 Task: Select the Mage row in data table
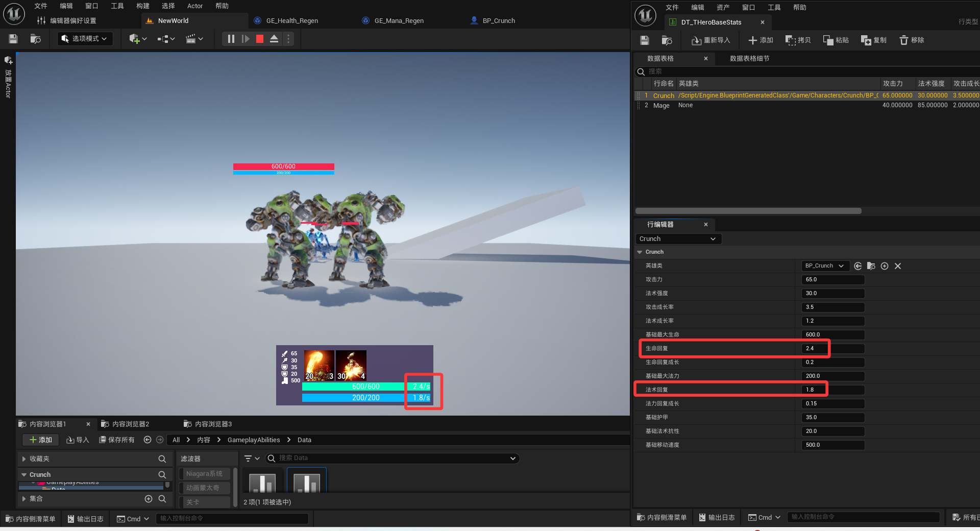coord(806,106)
